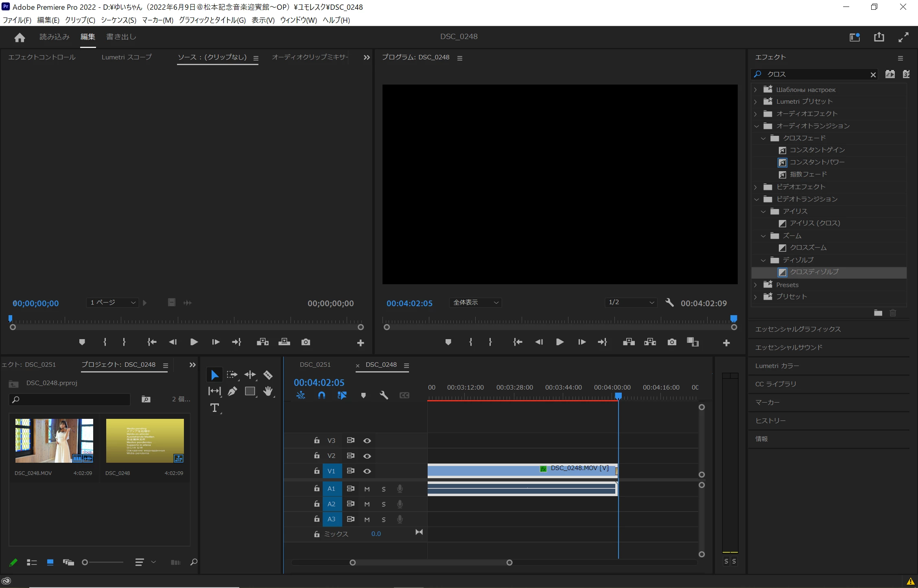This screenshot has width=918, height=588.
Task: Open timeline display settings wrench icon
Action: click(x=383, y=395)
